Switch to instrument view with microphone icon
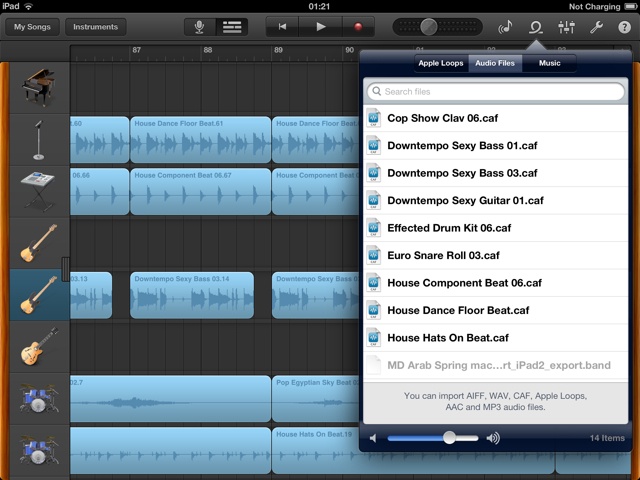Viewport: 640px width, 480px height. pyautogui.click(x=199, y=27)
